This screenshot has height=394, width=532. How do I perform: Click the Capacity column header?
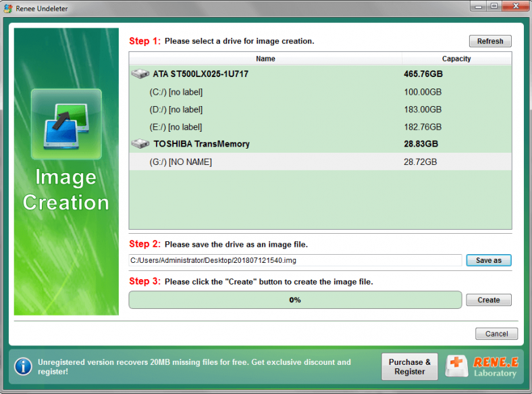click(x=456, y=59)
